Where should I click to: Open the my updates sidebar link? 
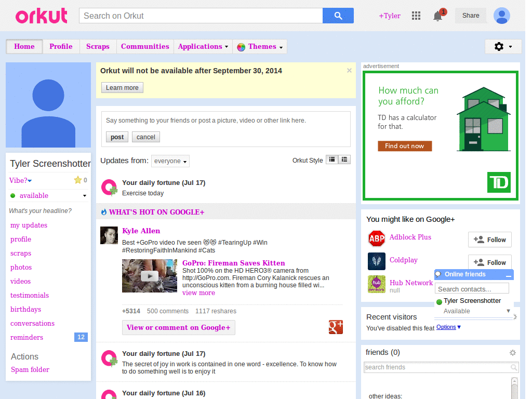point(29,225)
